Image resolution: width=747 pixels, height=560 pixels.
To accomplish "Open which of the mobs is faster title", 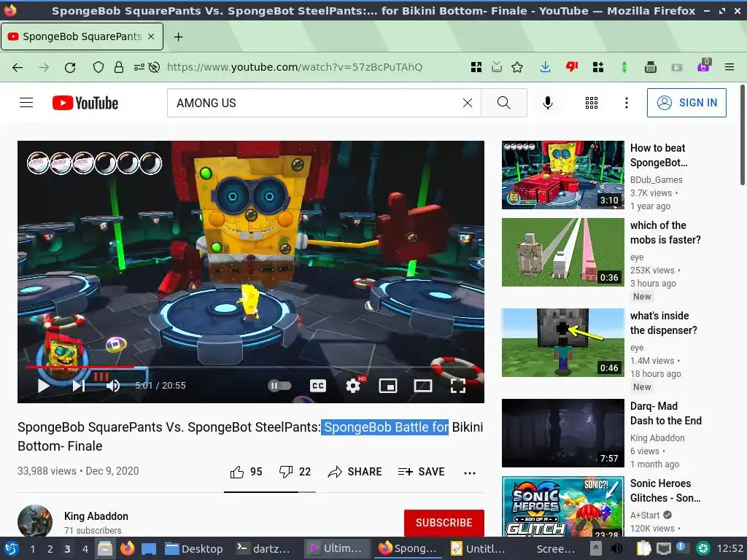I will point(665,233).
